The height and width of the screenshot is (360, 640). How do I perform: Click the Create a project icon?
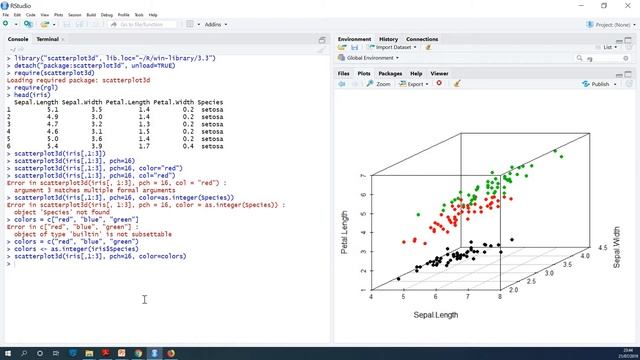[28, 24]
